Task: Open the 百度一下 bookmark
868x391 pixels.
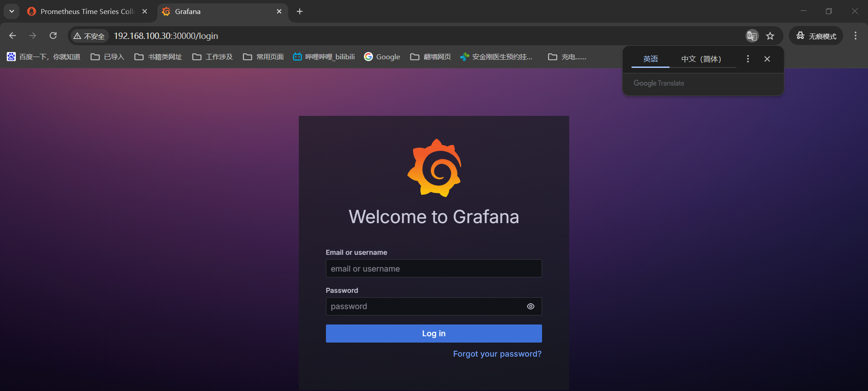Action: pyautogui.click(x=44, y=57)
